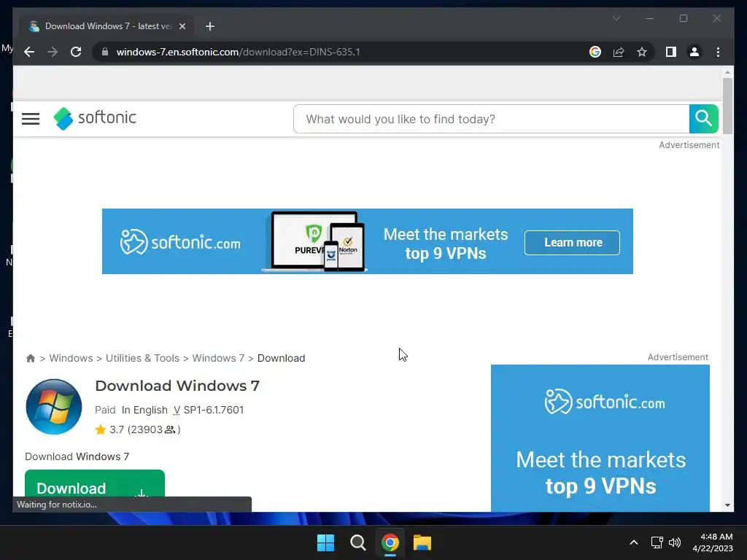Click the Softonic logo

tap(95, 118)
